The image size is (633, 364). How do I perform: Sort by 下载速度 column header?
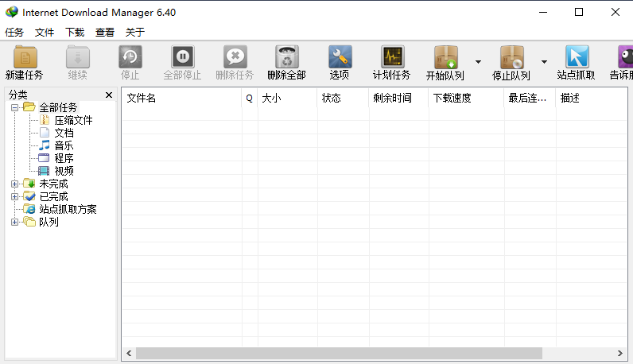466,98
